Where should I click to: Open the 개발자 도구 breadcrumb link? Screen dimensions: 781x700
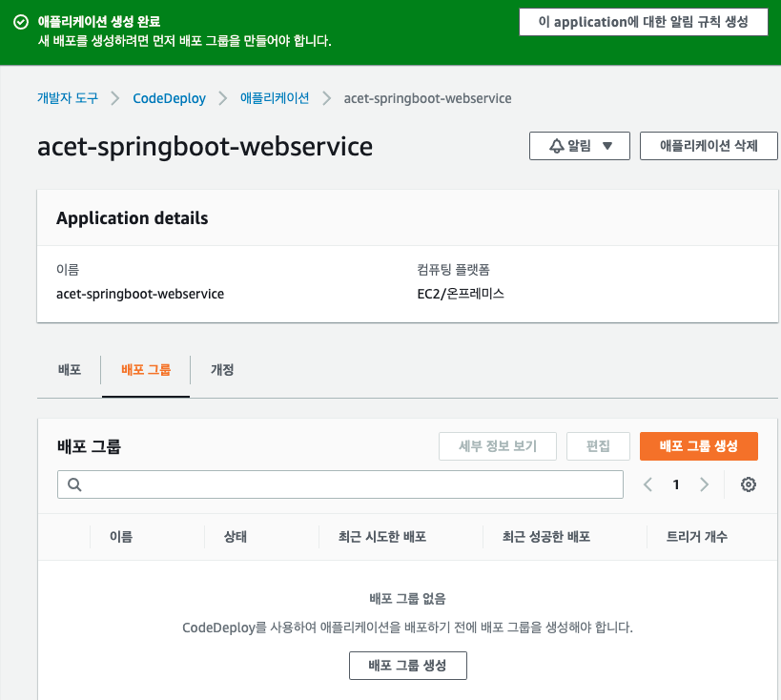tap(68, 98)
